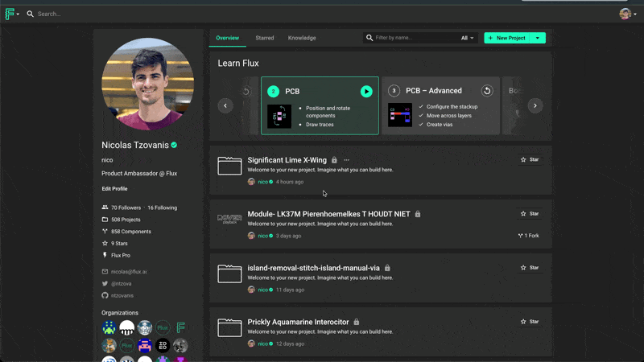Play the PCB tutorial
The image size is (644, 362).
tap(366, 91)
